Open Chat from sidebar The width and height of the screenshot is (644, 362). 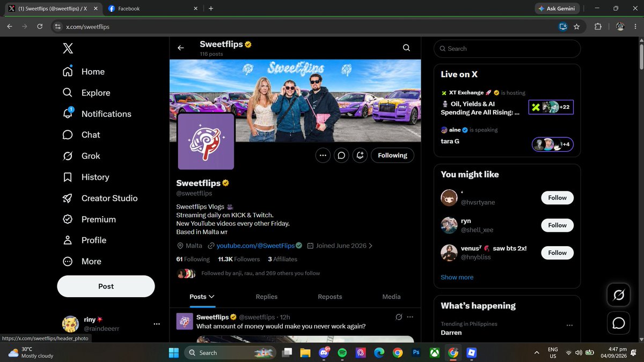pyautogui.click(x=81, y=135)
